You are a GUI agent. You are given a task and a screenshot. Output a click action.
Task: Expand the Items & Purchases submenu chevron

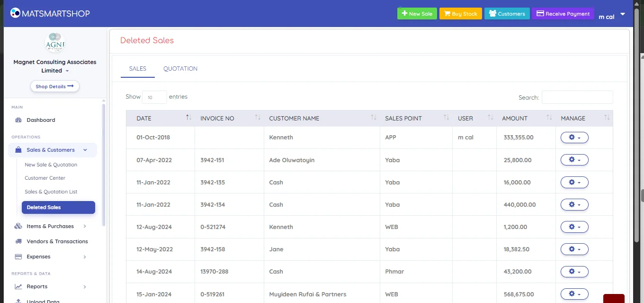(85, 226)
